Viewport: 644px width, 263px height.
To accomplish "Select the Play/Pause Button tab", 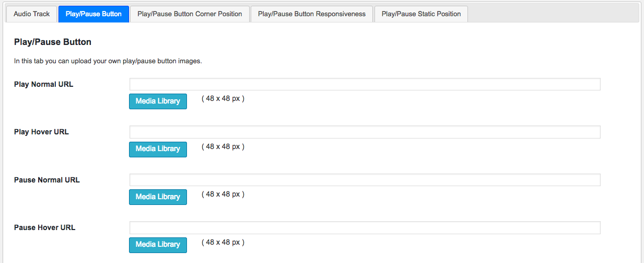I will [93, 14].
